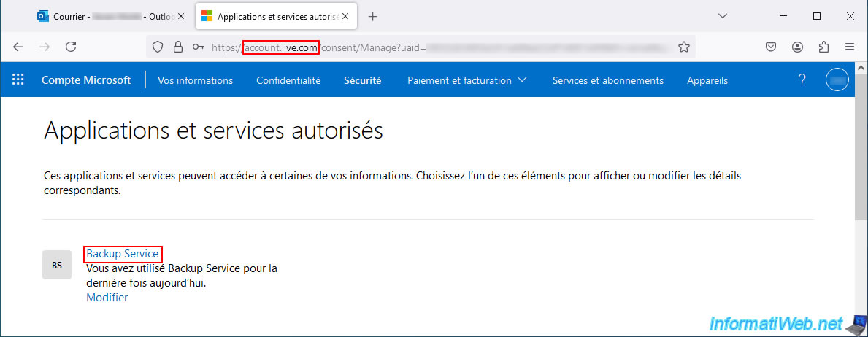Open the account profile avatar
Viewport: 868px width, 337px height.
tap(837, 80)
